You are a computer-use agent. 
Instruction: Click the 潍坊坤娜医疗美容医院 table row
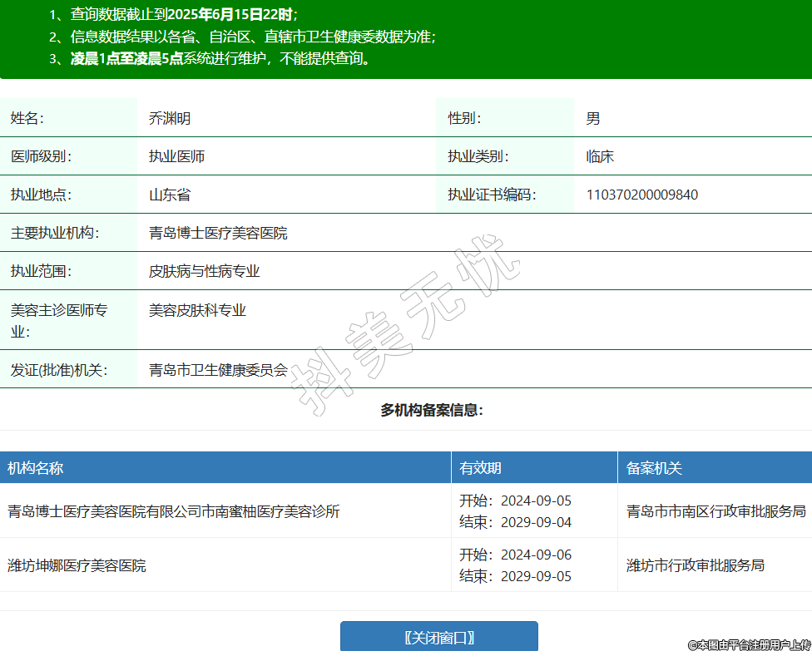[77, 565]
